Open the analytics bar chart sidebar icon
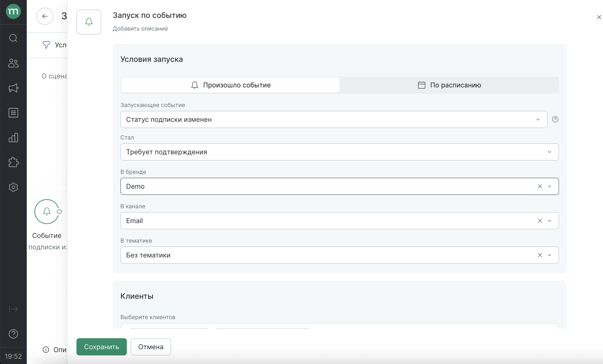603x364 pixels. point(13,138)
